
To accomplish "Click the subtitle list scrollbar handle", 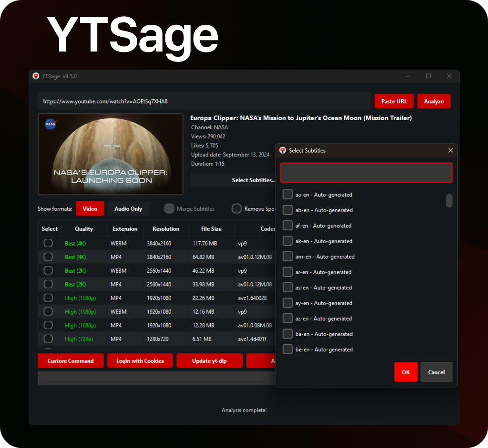I will pos(449,201).
